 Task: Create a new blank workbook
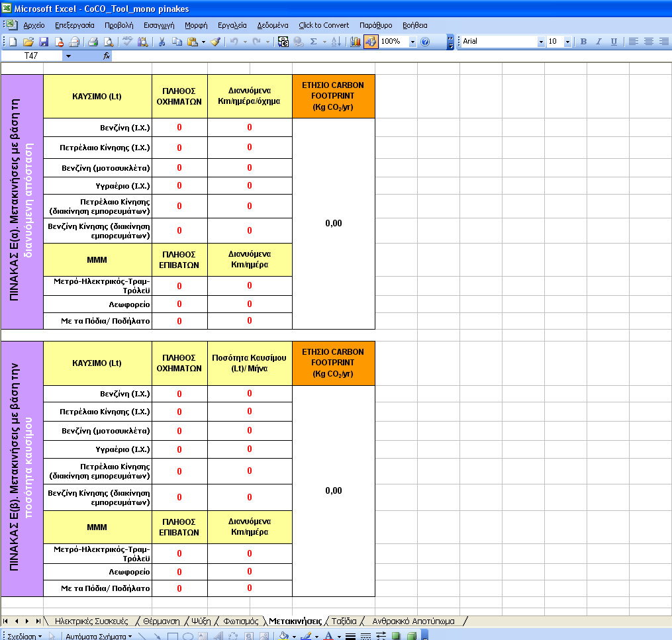[13, 42]
